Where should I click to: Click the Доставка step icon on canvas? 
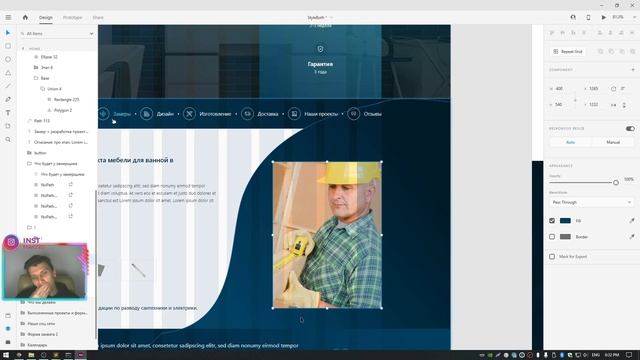(247, 114)
